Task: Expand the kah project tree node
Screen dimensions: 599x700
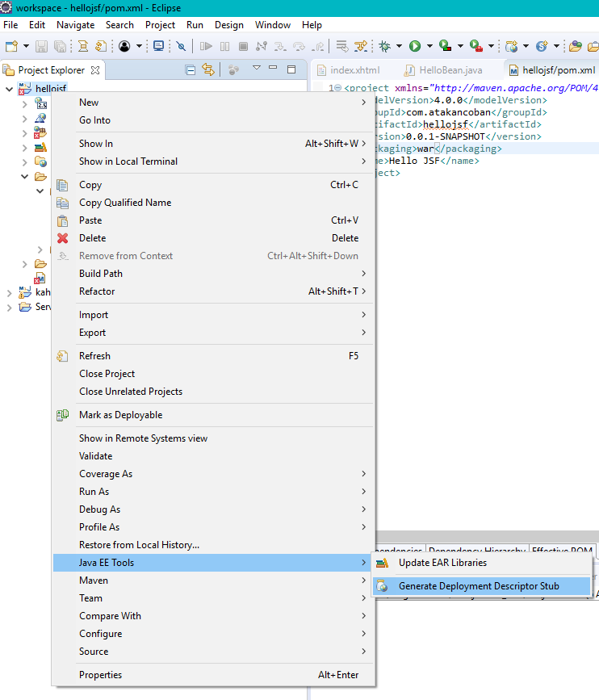Action: [x=9, y=293]
